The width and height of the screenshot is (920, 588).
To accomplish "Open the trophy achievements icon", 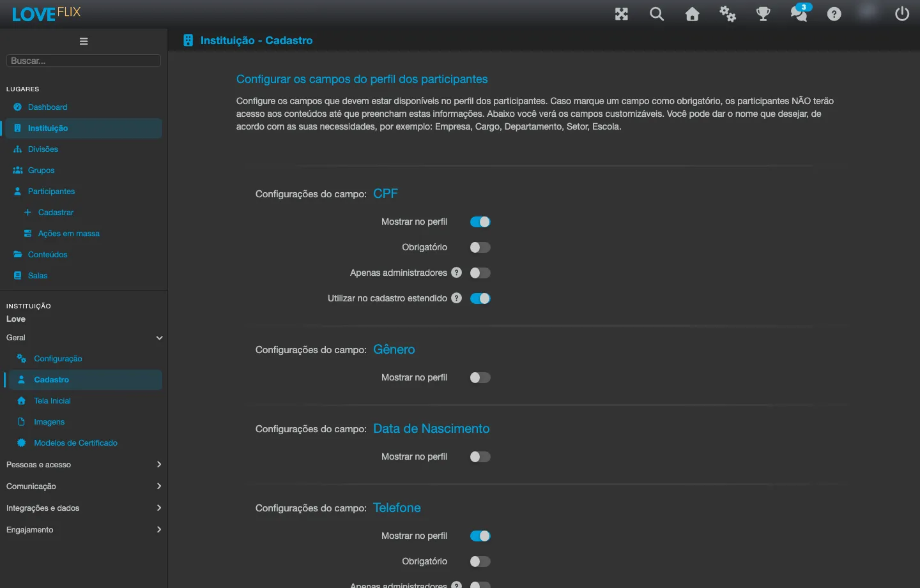I will (x=763, y=14).
